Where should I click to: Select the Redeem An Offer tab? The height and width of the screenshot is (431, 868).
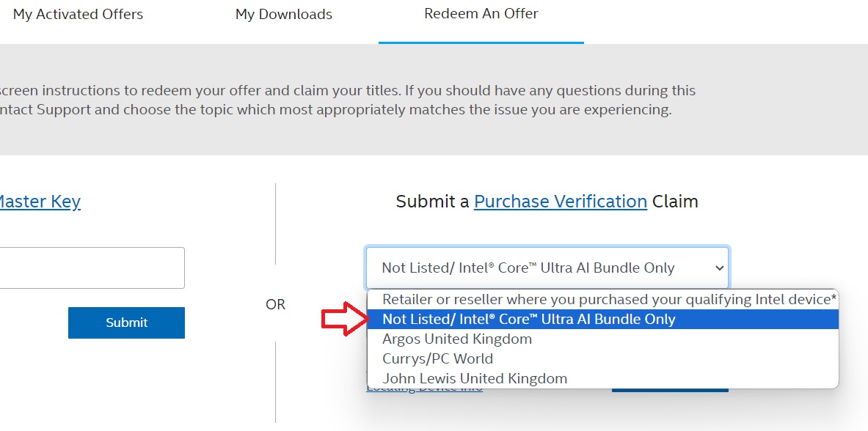tap(481, 13)
